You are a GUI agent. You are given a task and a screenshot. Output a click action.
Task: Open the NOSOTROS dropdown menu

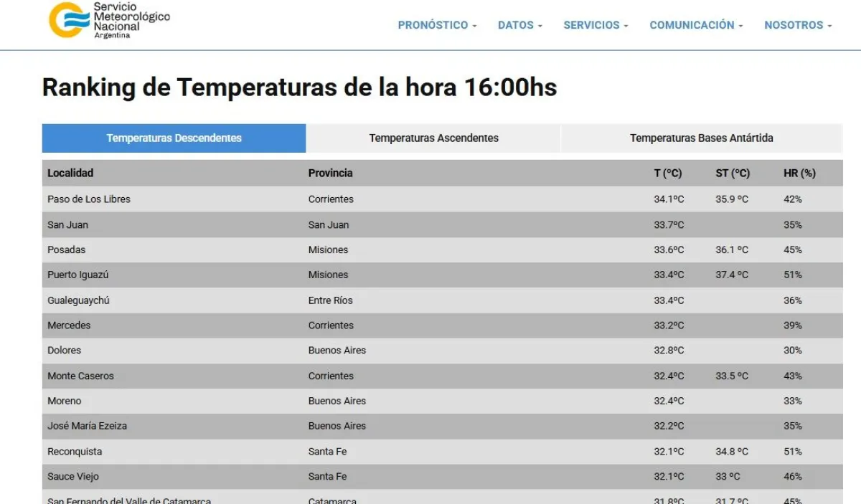click(798, 25)
